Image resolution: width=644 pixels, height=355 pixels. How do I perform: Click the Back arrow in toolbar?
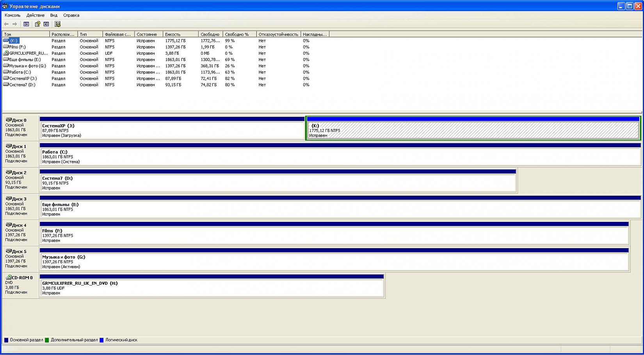click(x=6, y=24)
